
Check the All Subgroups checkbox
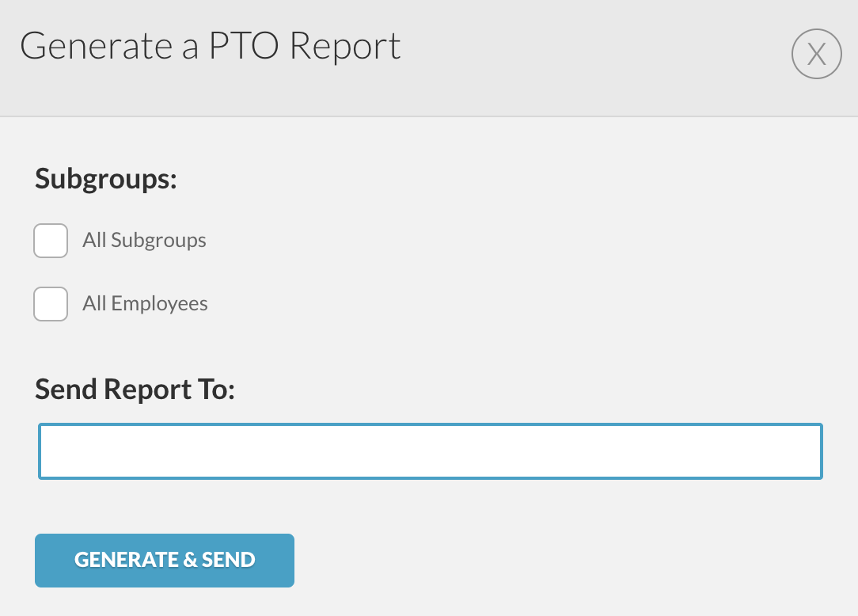click(x=51, y=241)
